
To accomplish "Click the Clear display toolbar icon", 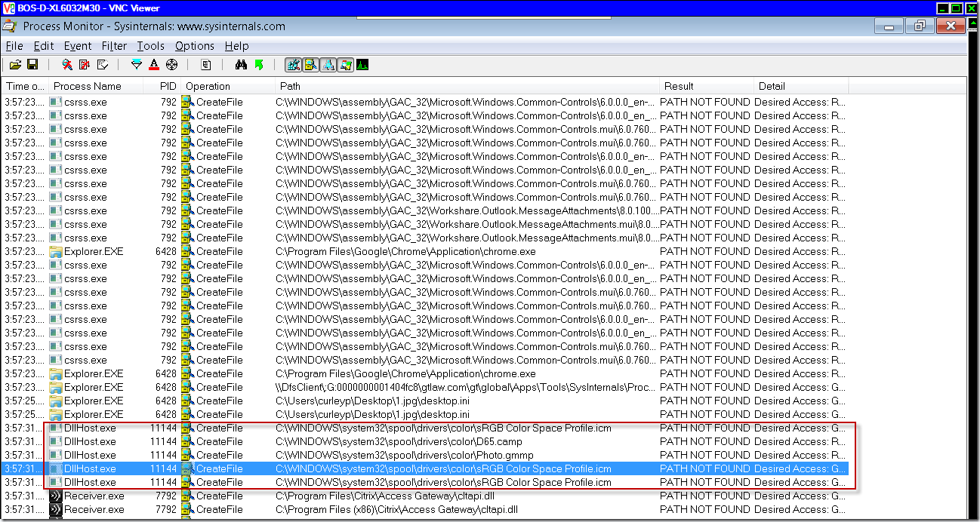I will 103,66.
